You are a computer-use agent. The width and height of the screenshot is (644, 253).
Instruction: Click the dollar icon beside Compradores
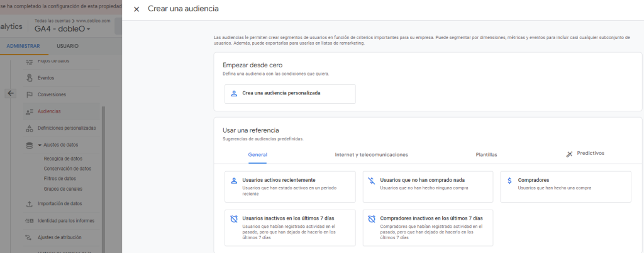(x=509, y=181)
